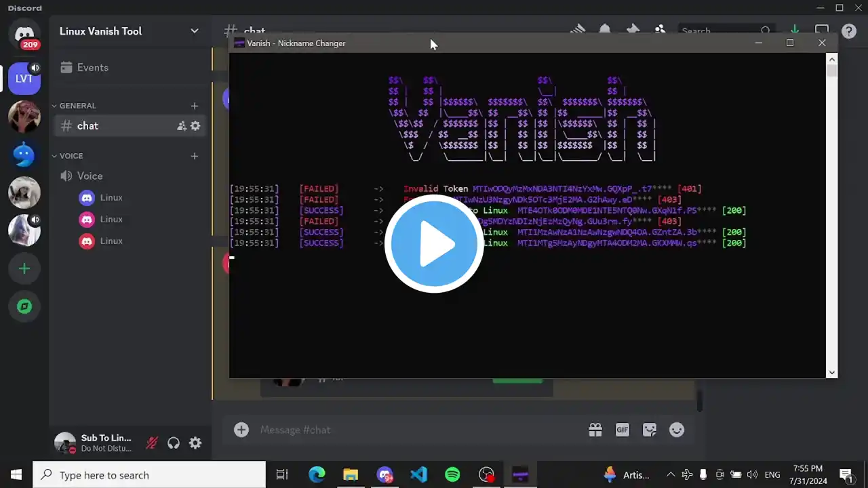
Task: Click the battery tray icon
Action: pyautogui.click(x=736, y=474)
